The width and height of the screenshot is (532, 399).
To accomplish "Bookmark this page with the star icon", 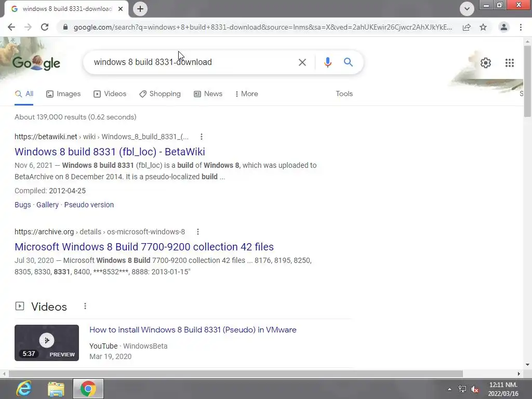I will pyautogui.click(x=483, y=27).
